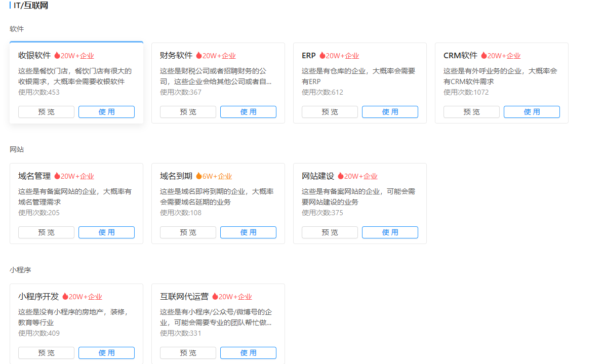
Task: Click the IT/互联网 section heading
Action: pos(31,6)
